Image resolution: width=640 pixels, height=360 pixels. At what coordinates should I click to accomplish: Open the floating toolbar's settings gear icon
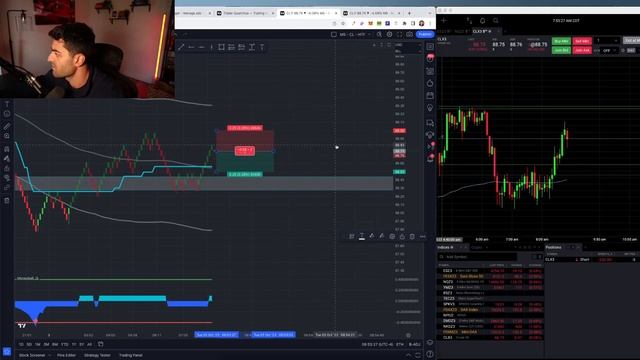tap(392, 236)
